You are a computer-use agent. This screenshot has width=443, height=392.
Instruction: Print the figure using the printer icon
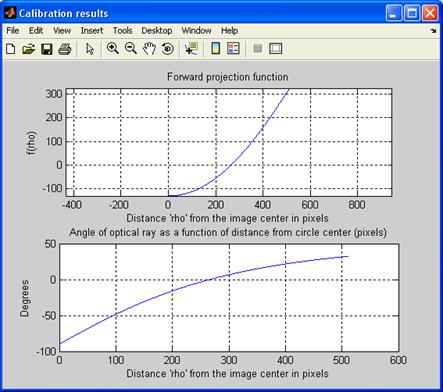[65, 49]
